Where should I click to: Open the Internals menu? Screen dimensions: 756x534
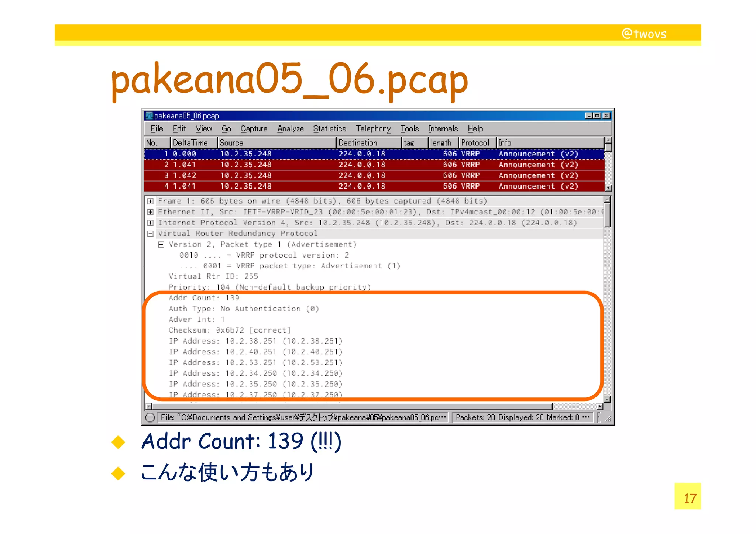point(443,129)
